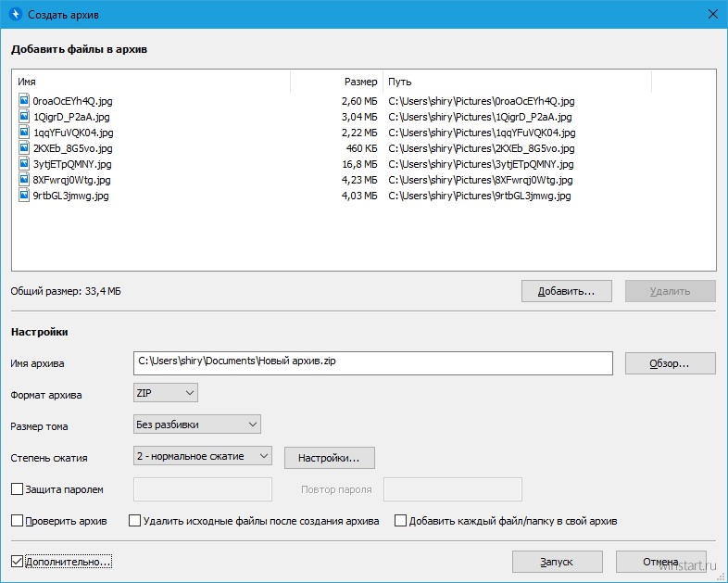
Task: Click the size value '2,60 МБ'
Action: coord(359,101)
